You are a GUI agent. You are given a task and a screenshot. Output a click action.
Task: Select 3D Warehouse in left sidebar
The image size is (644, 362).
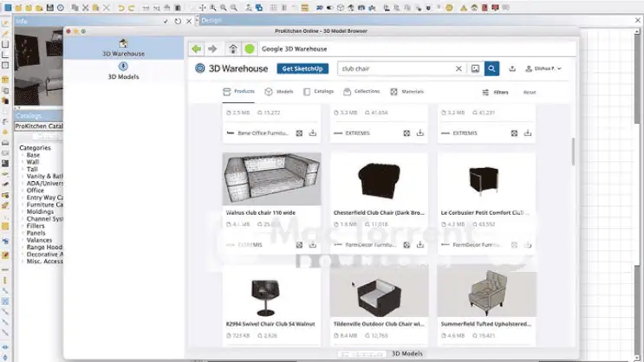click(123, 48)
